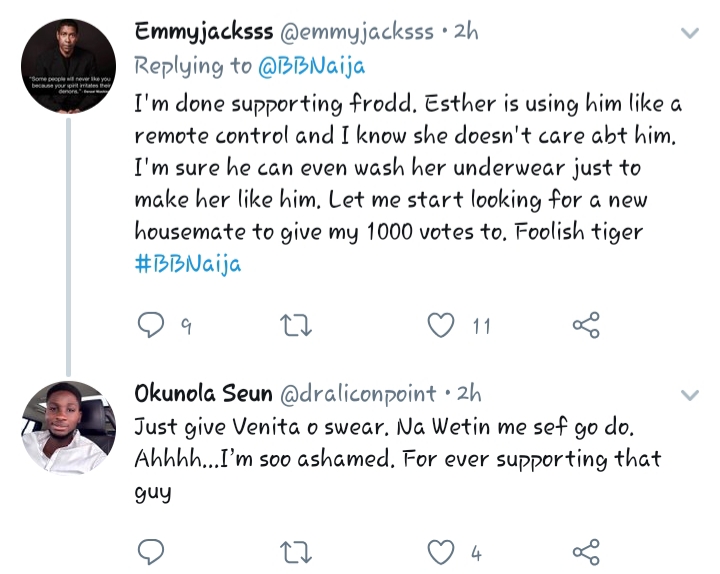Share Okunola Seun's tweet

pyautogui.click(x=585, y=551)
